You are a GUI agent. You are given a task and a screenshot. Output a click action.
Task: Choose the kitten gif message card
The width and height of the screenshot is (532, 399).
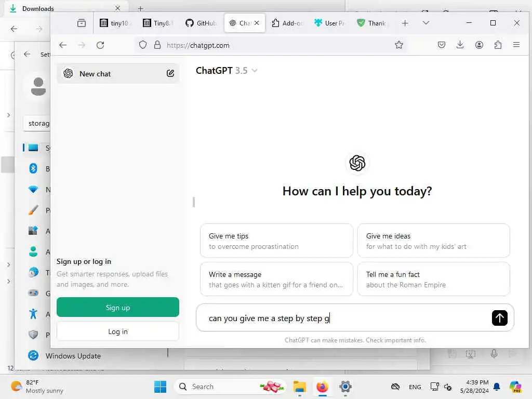pos(276,279)
